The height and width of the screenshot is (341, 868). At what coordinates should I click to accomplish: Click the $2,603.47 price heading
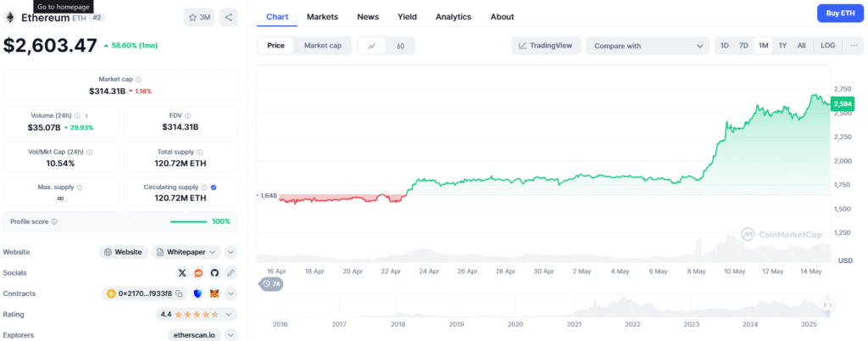click(50, 46)
